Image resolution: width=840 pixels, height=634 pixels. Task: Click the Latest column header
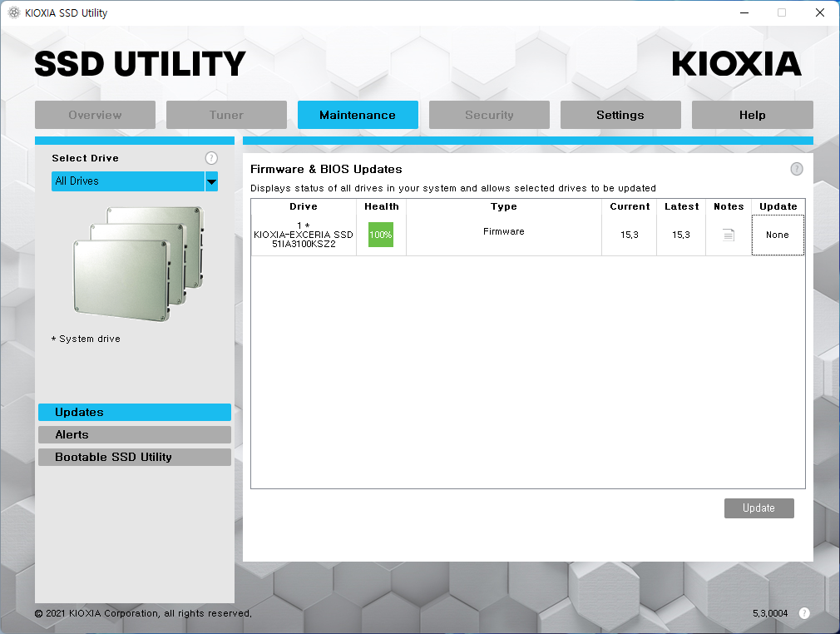click(681, 206)
